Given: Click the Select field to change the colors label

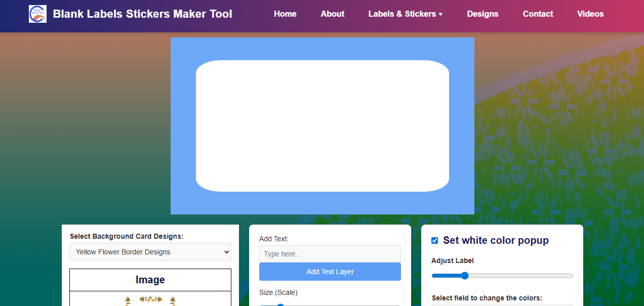Looking at the screenshot, I should [x=487, y=298].
